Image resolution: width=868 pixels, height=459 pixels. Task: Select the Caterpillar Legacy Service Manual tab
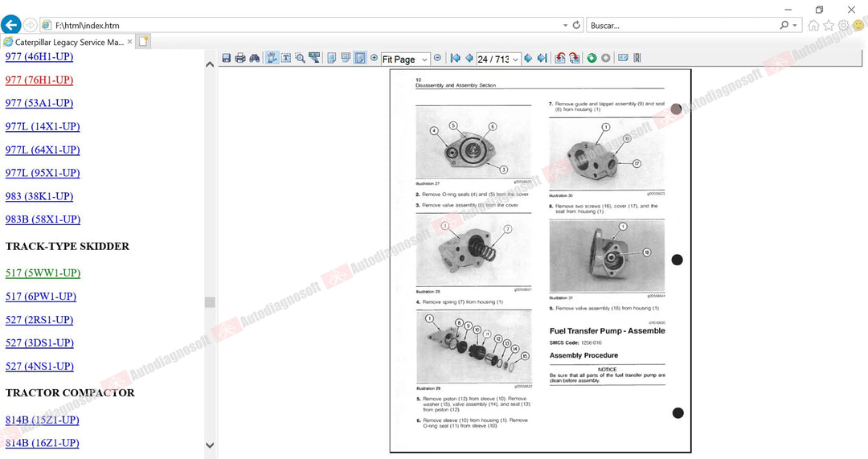pos(68,42)
